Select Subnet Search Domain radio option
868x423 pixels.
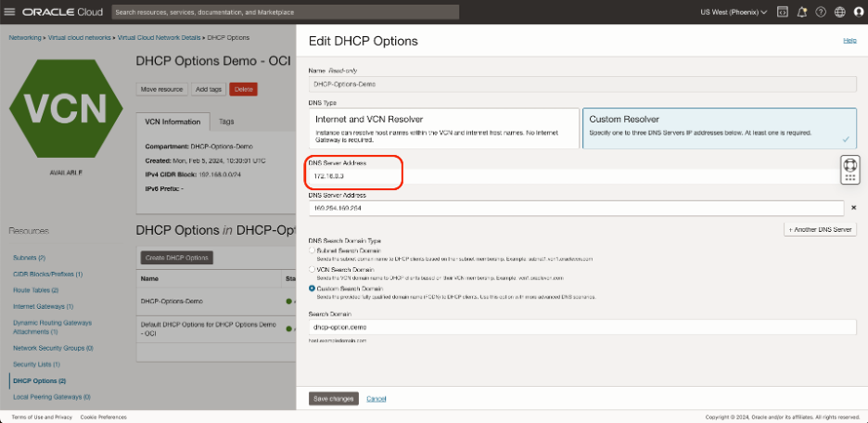pos(312,250)
